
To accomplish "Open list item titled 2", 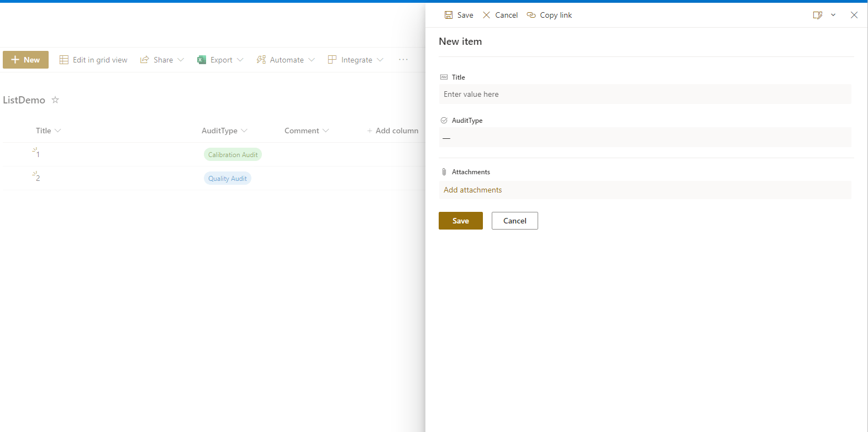I will click(38, 178).
